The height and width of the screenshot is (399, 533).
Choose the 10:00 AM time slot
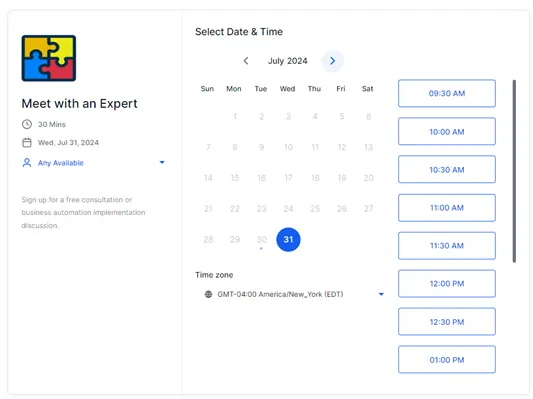447,132
